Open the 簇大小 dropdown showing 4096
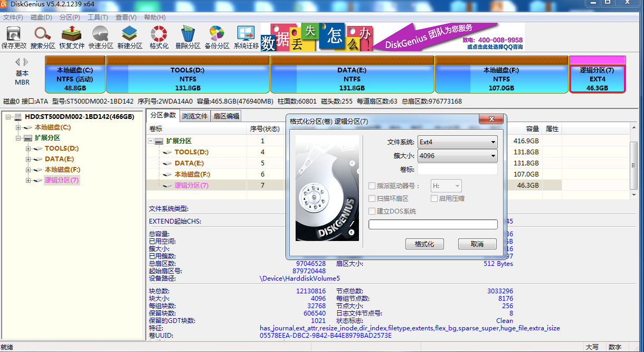Image resolution: width=644 pixels, height=352 pixels. [x=457, y=156]
